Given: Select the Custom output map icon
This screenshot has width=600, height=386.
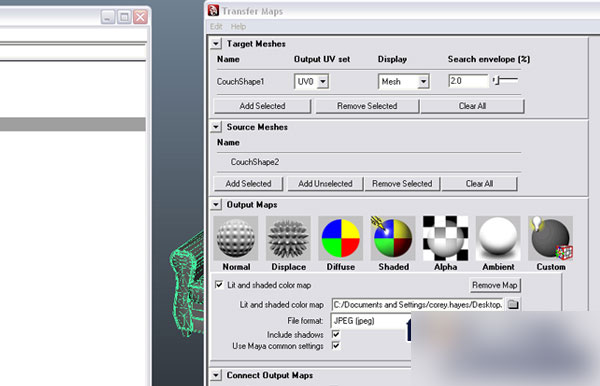Looking at the screenshot, I should point(551,238).
